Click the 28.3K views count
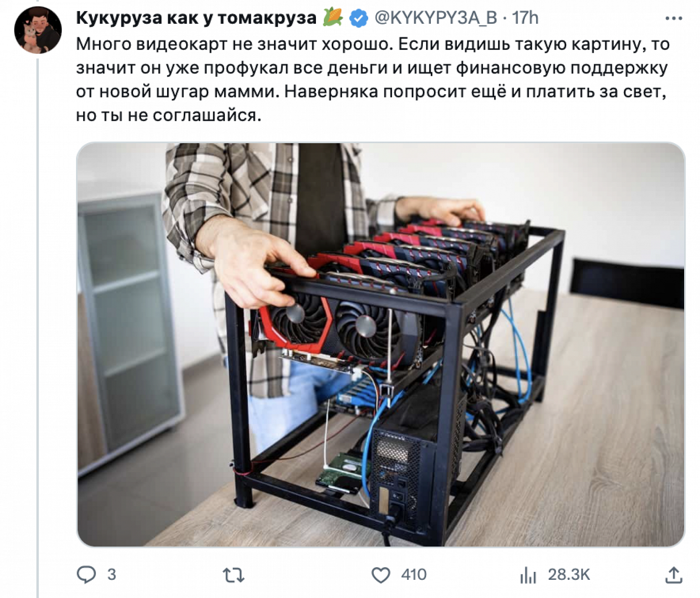 click(x=569, y=575)
